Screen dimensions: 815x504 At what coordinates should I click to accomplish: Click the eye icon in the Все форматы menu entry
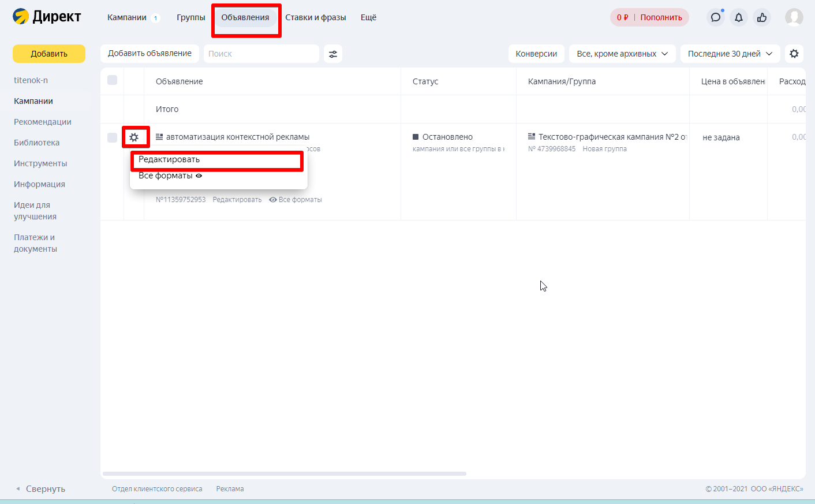coord(199,176)
